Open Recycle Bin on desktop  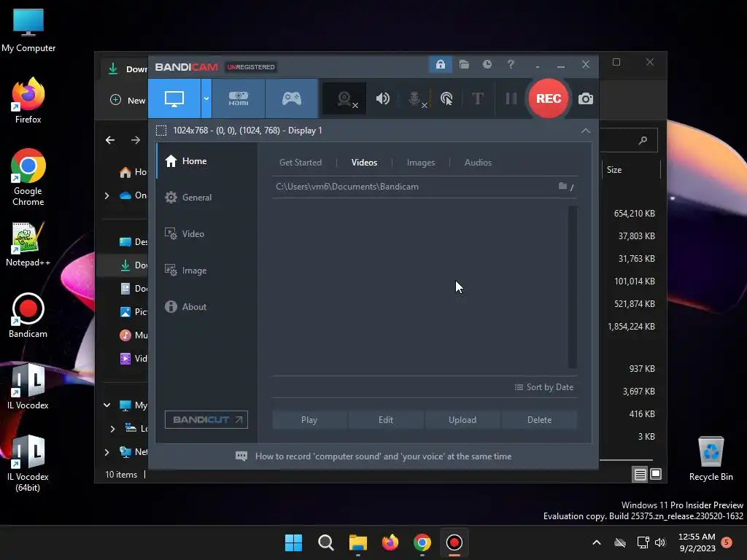click(x=711, y=458)
